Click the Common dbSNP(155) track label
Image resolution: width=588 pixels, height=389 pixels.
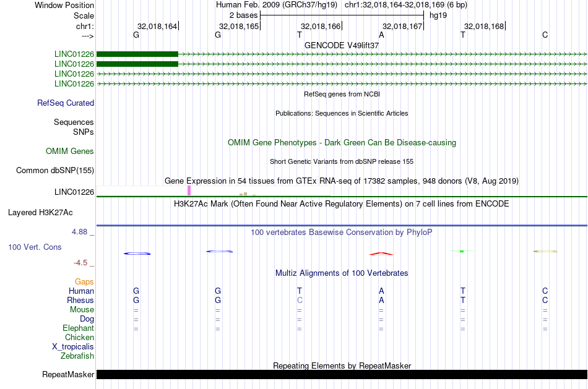(55, 171)
